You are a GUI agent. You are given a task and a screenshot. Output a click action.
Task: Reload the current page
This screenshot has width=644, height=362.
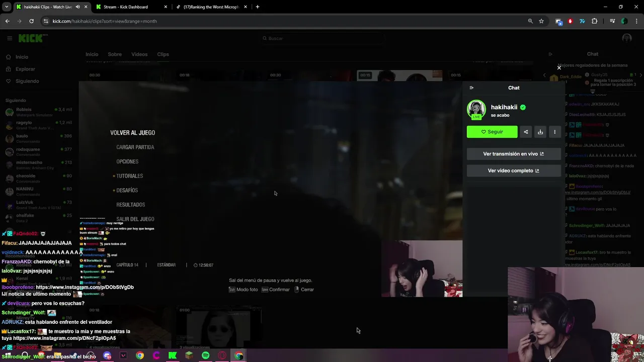pyautogui.click(x=31, y=21)
